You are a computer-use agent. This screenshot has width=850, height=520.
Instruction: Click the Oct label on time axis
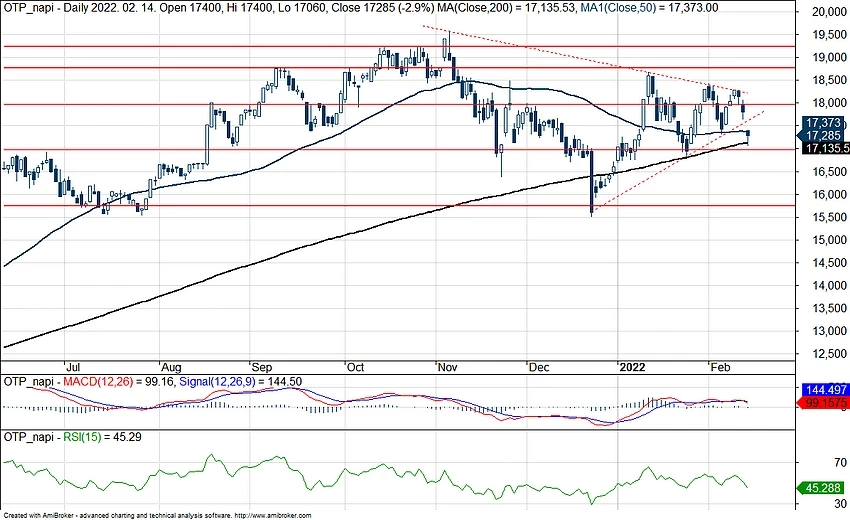356,367
